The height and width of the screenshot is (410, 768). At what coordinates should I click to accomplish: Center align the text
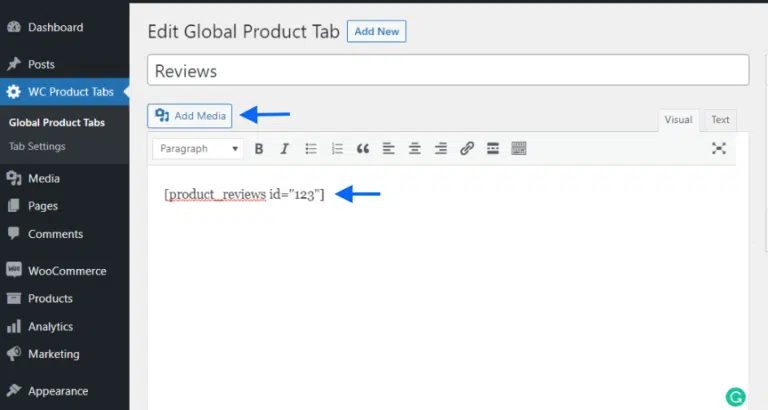(415, 149)
